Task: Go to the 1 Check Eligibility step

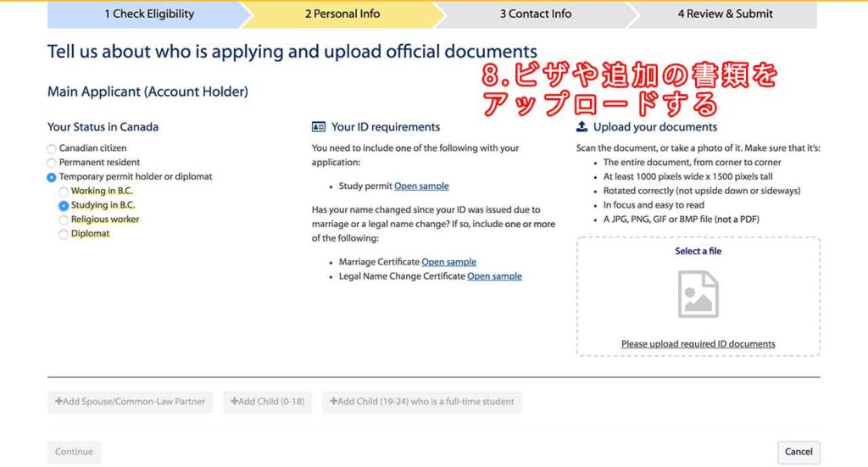Action: [x=148, y=14]
